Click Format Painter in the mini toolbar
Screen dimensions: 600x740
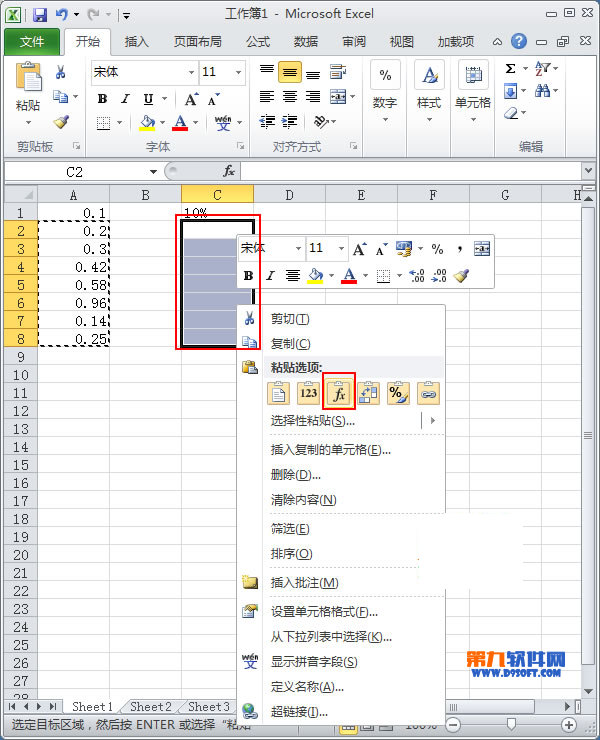(461, 275)
